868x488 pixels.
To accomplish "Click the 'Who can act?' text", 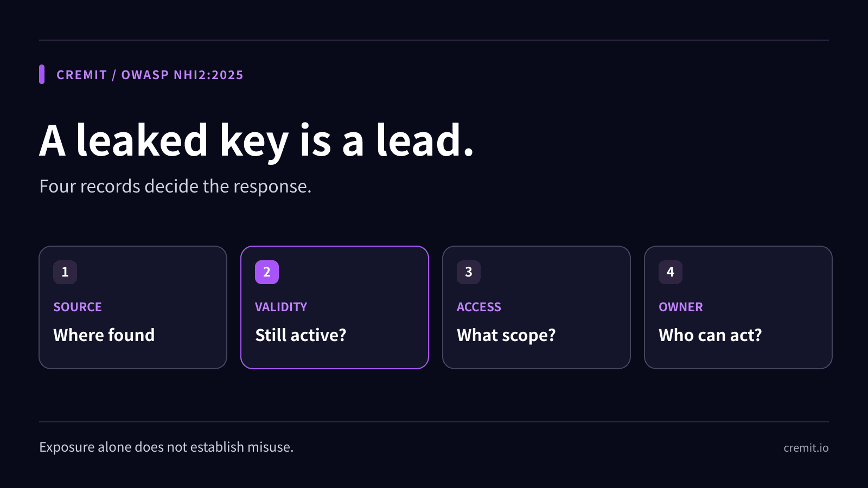I will (x=710, y=335).
